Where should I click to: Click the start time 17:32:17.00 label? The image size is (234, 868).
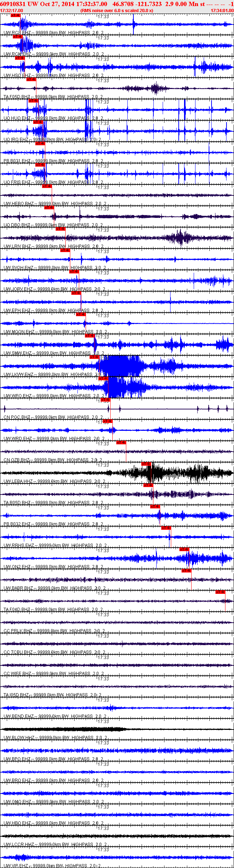click(12, 11)
